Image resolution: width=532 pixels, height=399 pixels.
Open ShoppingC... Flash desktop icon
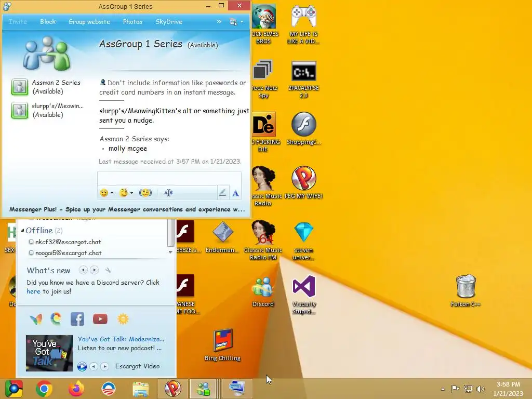[303, 128]
